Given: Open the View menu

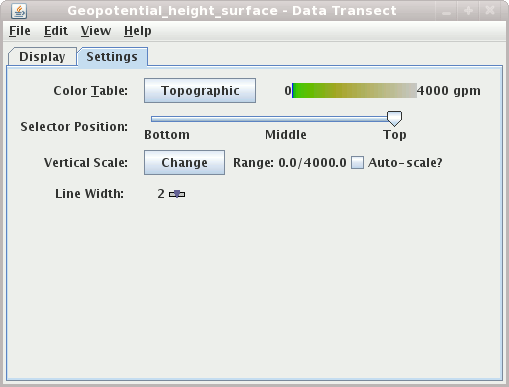Looking at the screenshot, I should pyautogui.click(x=96, y=31).
